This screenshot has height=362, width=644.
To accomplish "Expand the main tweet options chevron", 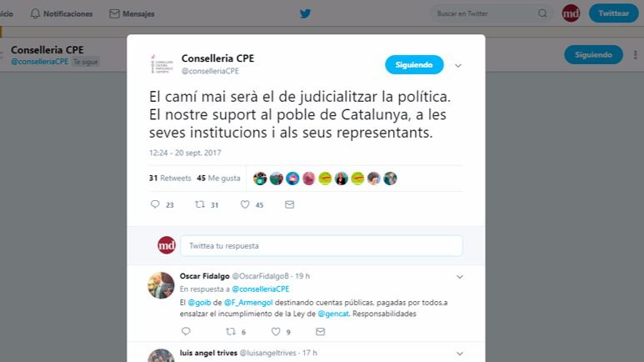I will [458, 65].
